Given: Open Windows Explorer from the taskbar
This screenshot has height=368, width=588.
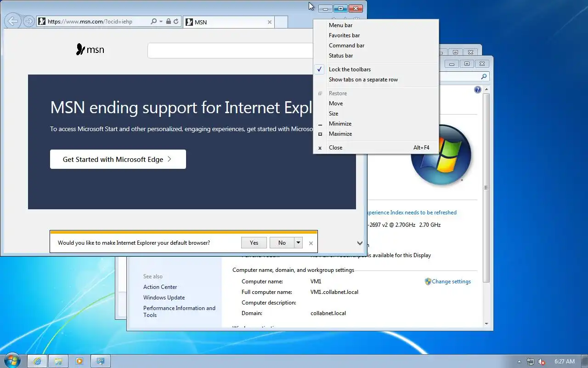Looking at the screenshot, I should (58, 362).
